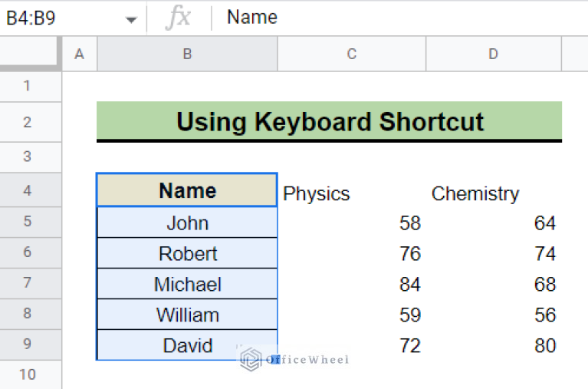
Task: Click the select-all corner box
Action: point(31,54)
